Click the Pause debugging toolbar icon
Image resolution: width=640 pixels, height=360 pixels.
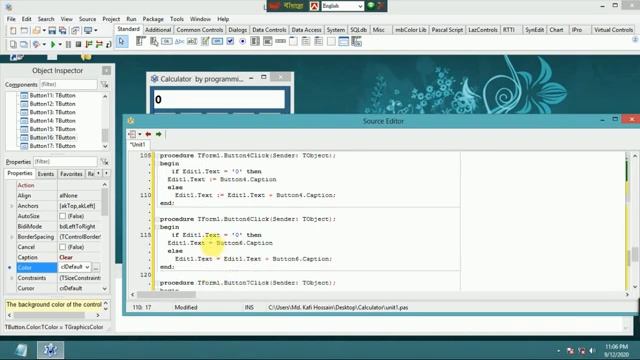point(68,44)
